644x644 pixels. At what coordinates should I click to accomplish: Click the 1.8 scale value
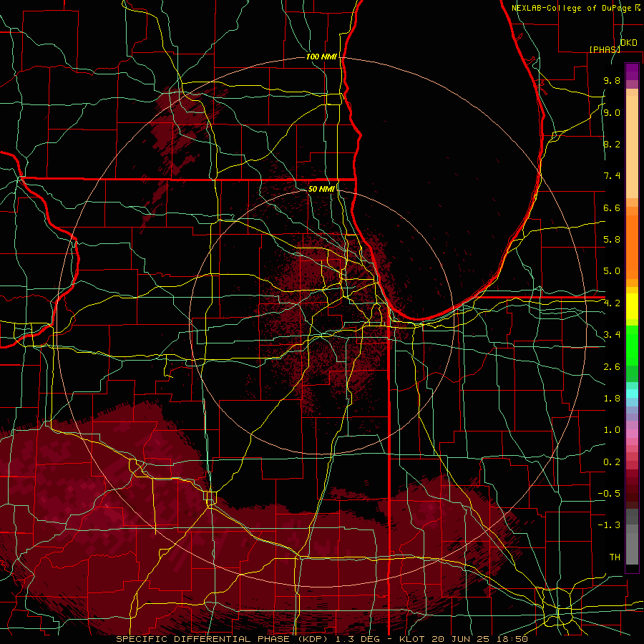pos(612,399)
